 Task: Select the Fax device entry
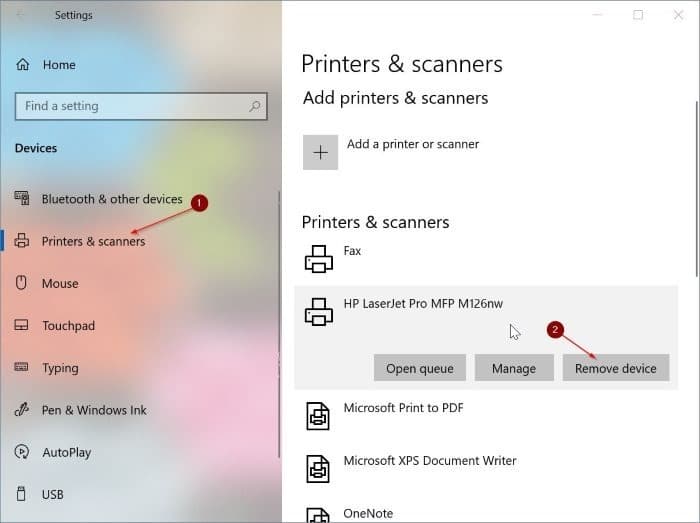click(x=486, y=259)
